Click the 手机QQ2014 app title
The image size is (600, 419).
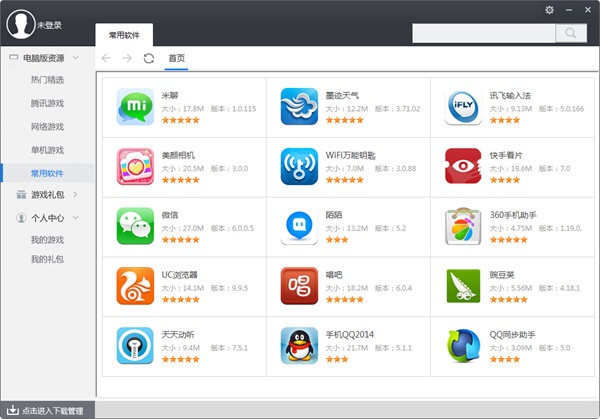tap(350, 334)
